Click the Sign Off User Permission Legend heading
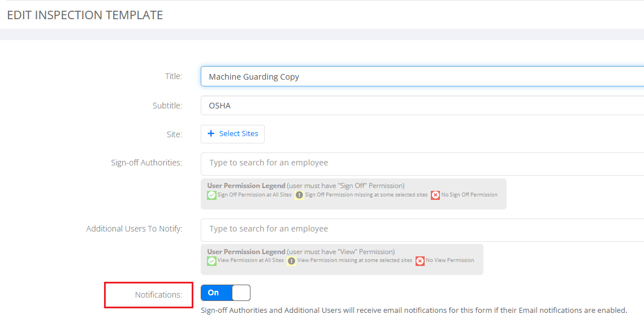The width and height of the screenshot is (644, 323). click(246, 186)
